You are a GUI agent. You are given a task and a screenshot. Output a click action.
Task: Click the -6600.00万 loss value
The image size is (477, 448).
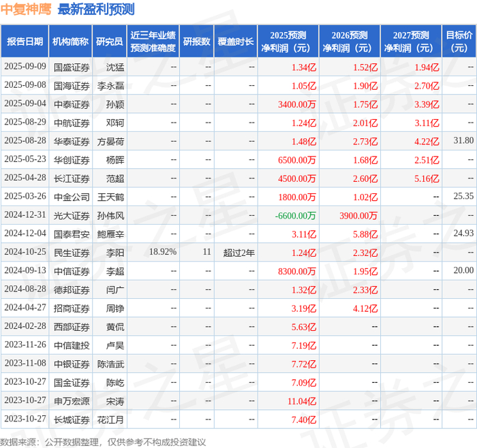(295, 216)
